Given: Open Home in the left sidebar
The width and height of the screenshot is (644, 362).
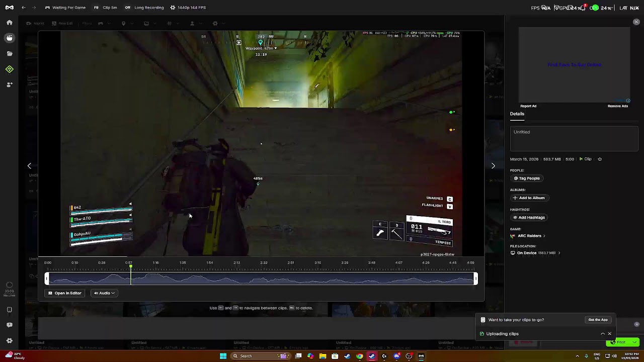Looking at the screenshot, I should 10,23.
